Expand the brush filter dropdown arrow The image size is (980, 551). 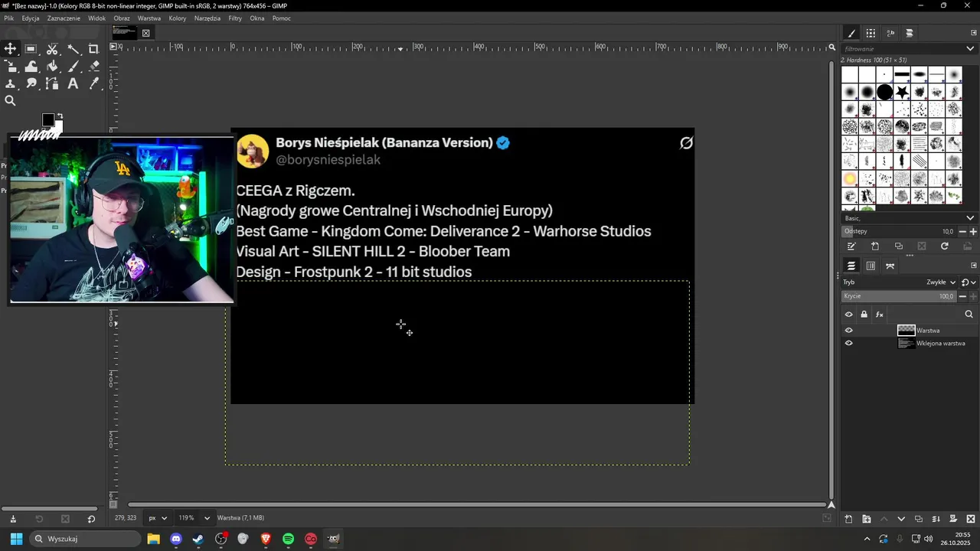click(970, 48)
